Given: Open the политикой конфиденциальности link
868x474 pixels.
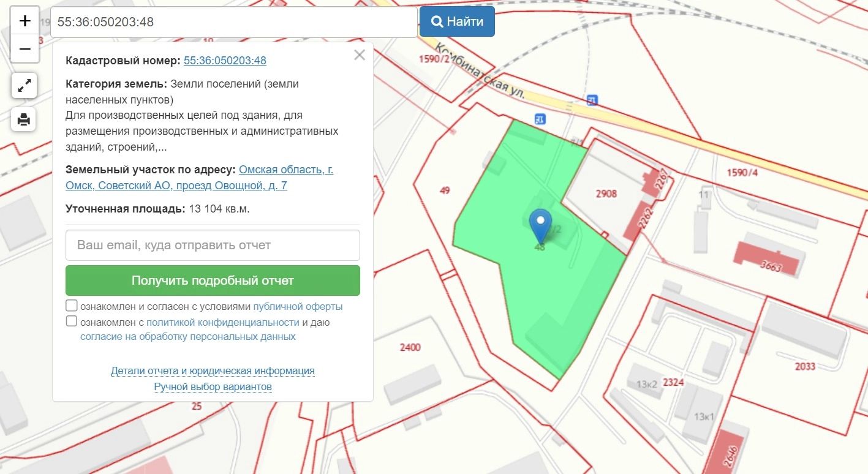Looking at the screenshot, I should (222, 322).
